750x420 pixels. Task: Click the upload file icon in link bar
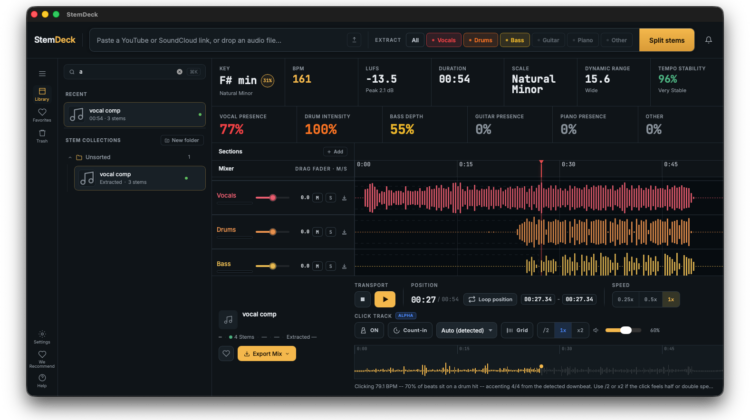(x=354, y=40)
